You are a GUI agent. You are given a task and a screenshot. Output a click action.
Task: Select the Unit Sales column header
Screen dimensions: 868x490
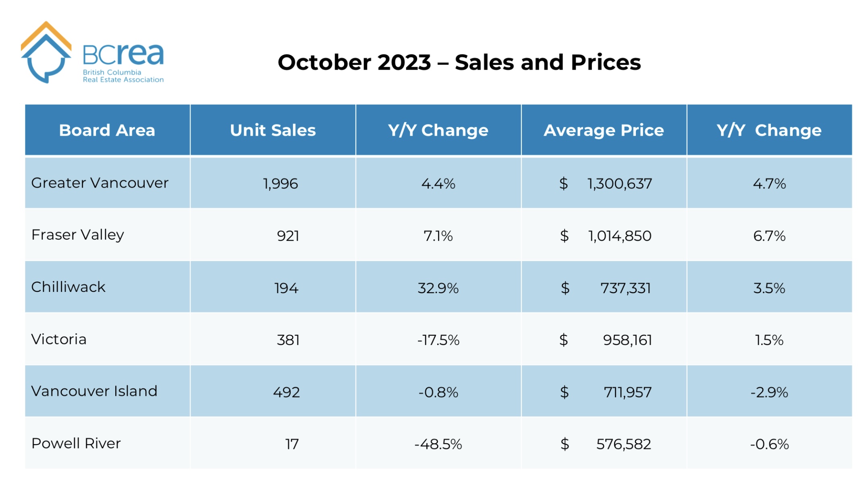273,130
